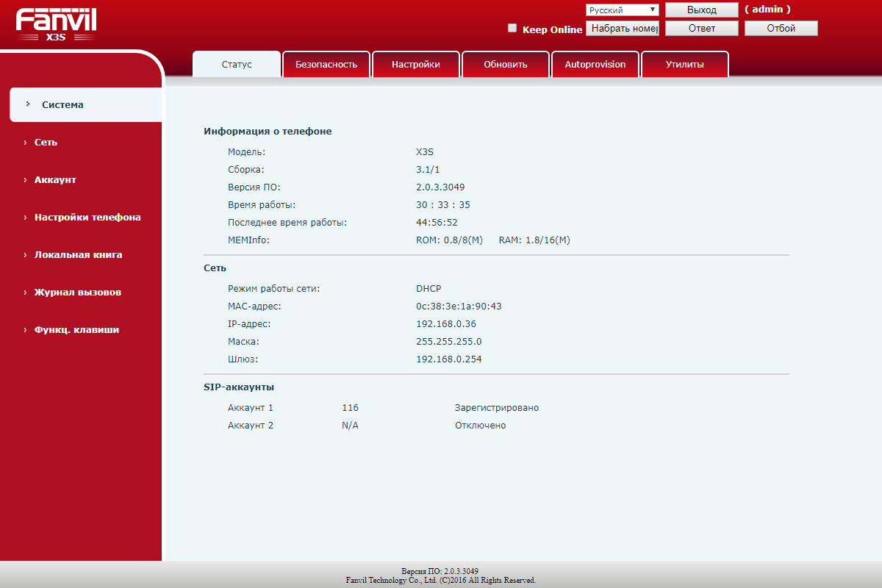Click the Fanvil X3S logo
The image size is (882, 588).
click(x=56, y=24)
